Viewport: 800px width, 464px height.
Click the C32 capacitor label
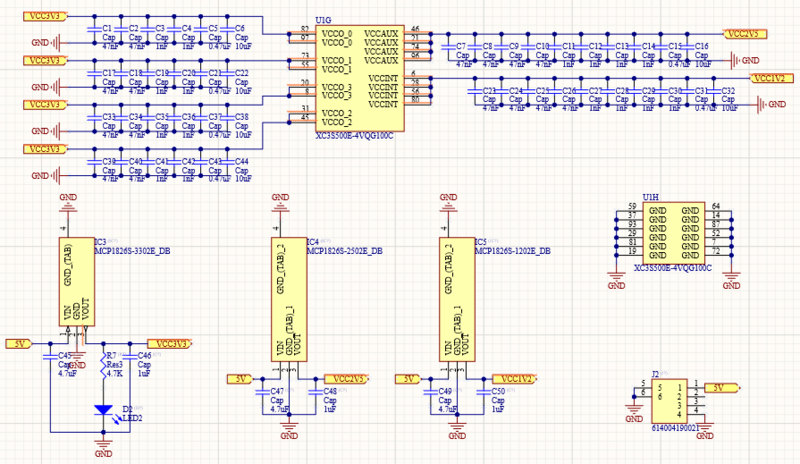728,91
